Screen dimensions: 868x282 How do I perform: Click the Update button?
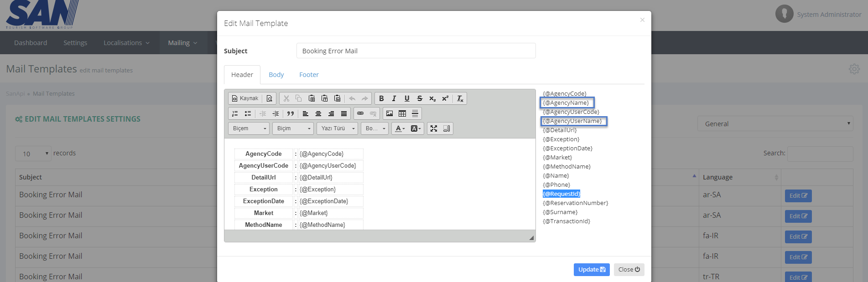[x=591, y=270]
